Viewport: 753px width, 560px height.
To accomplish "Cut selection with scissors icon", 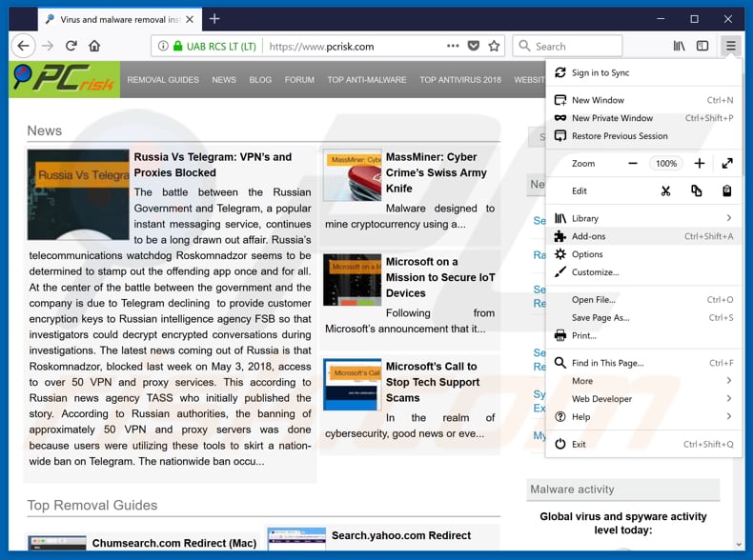I will [665, 191].
